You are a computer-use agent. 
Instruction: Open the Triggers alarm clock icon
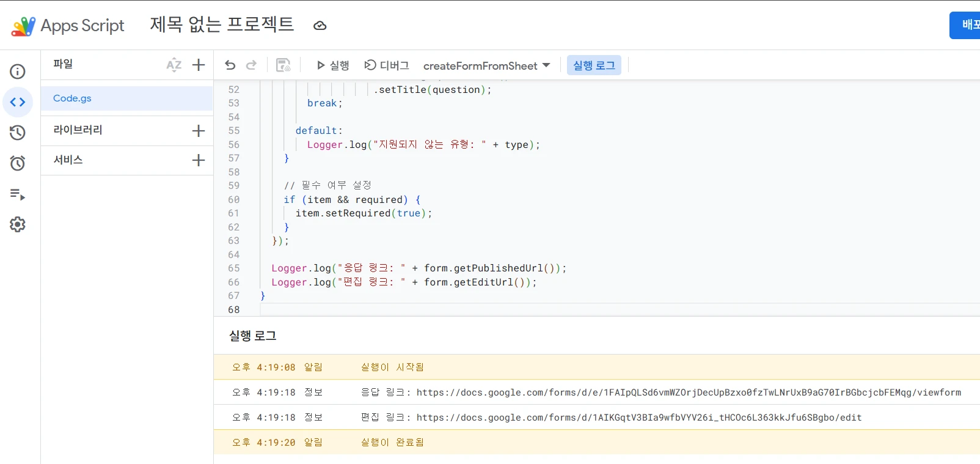pos(18,163)
